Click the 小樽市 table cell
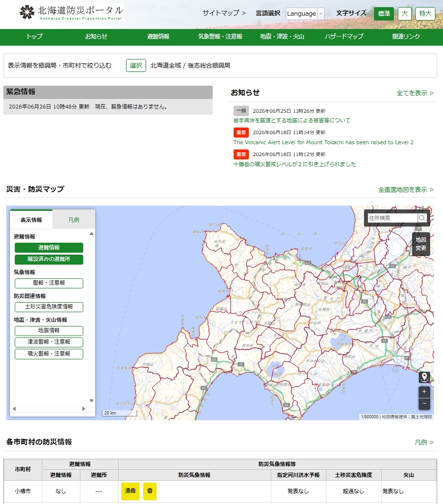The image size is (443, 504). [x=23, y=491]
